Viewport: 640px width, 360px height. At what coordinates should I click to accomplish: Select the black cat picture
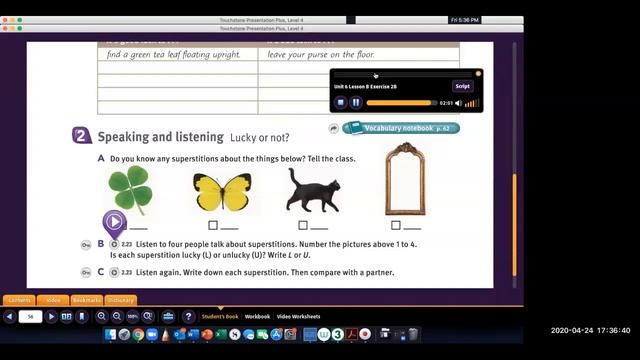point(313,190)
